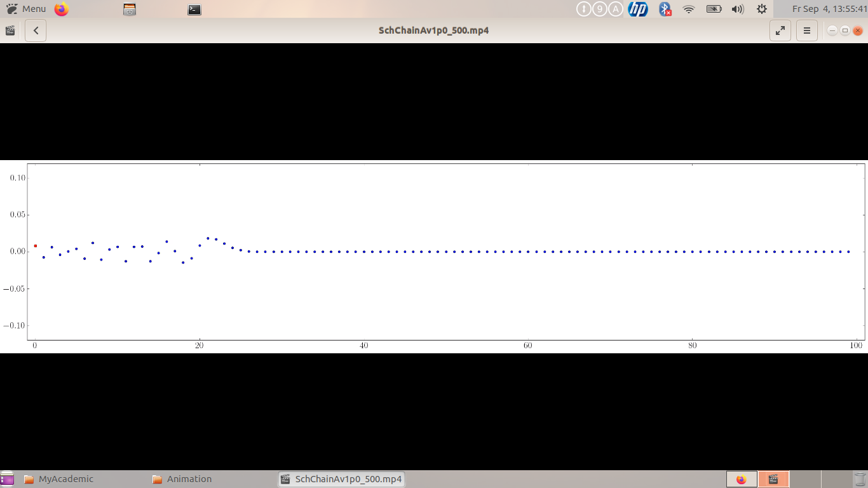The width and height of the screenshot is (868, 488).
Task: Click the circled A indicator
Action: (x=616, y=9)
